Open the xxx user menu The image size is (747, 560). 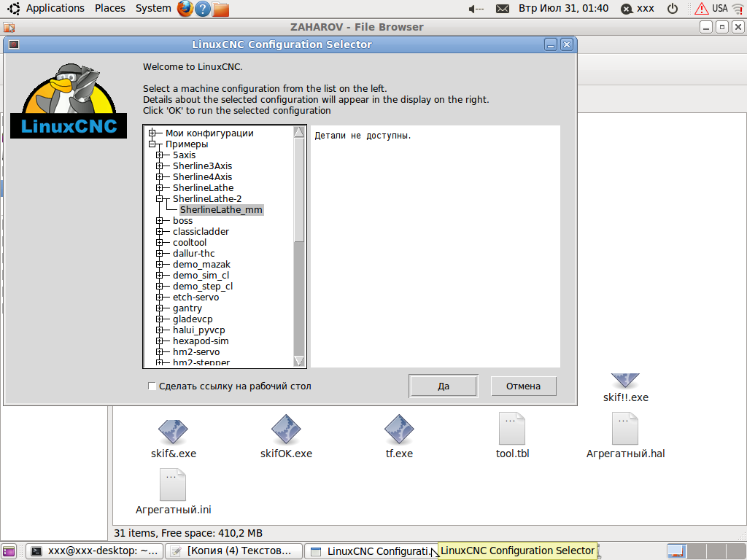646,9
